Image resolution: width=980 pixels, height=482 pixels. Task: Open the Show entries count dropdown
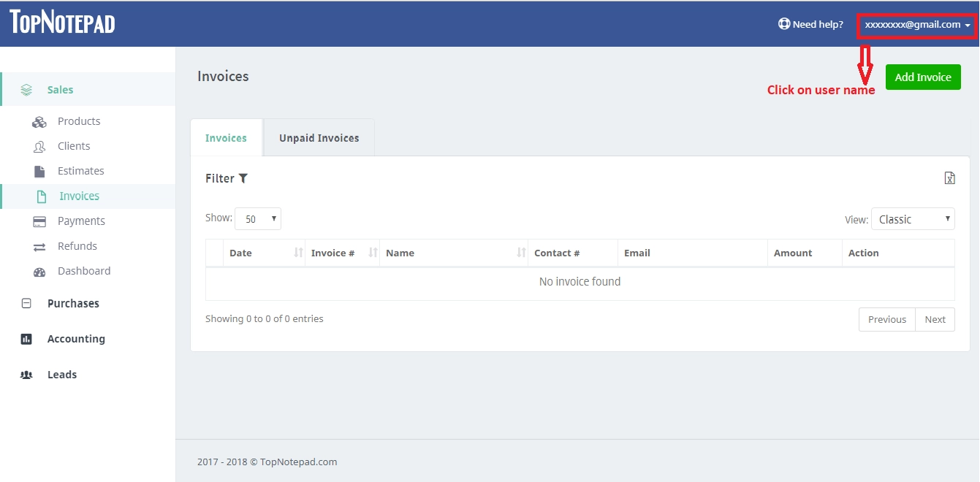[257, 218]
